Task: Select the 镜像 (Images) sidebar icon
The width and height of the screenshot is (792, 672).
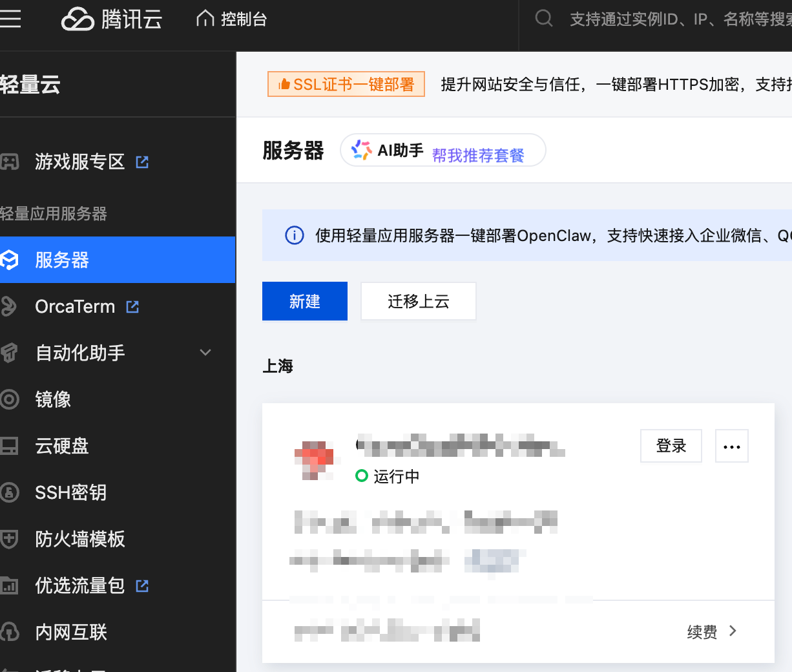Action: pos(10,399)
